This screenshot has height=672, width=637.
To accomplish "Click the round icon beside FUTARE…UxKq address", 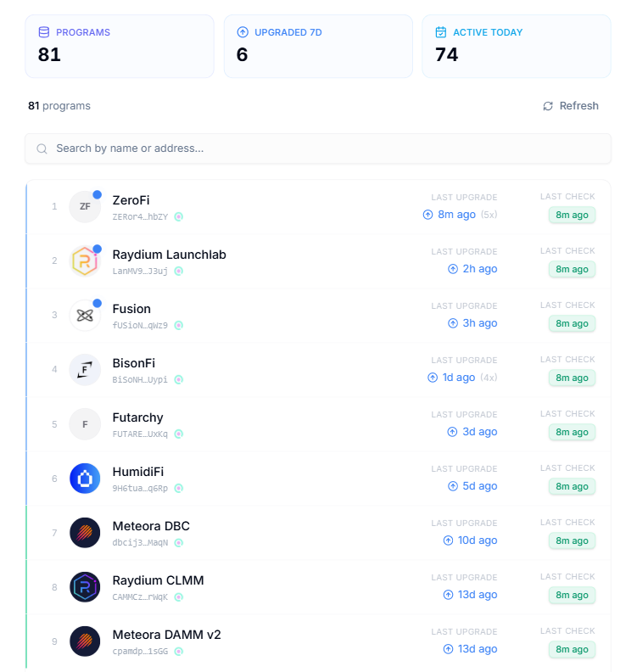I will coord(179,434).
